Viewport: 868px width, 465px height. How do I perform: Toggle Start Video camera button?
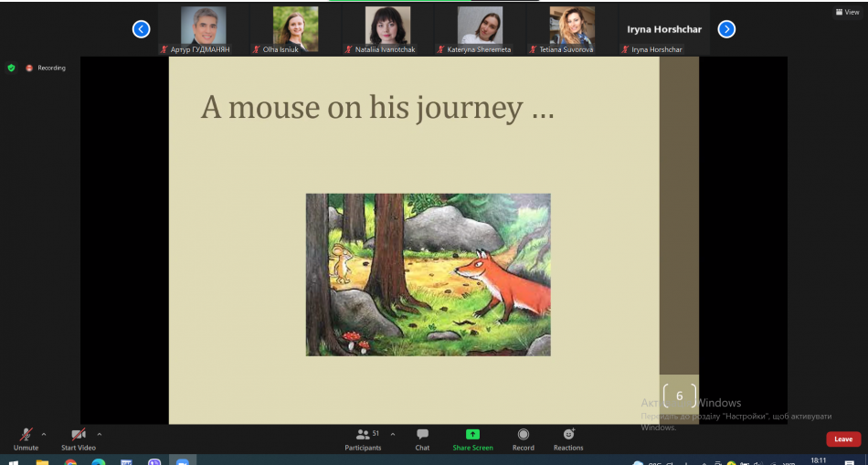[79, 435]
